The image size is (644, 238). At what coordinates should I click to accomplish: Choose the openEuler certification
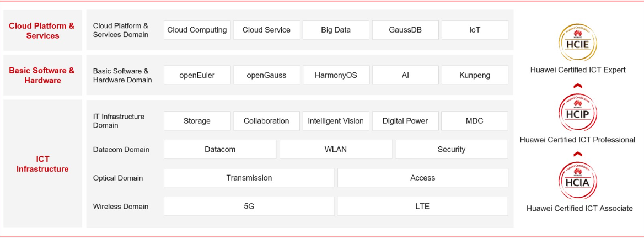[x=197, y=75]
